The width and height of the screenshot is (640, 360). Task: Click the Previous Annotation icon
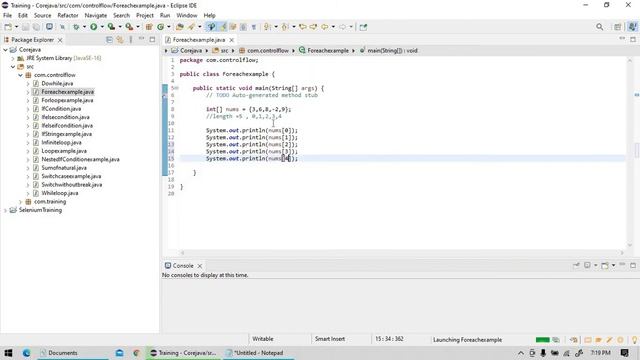[x=284, y=27]
